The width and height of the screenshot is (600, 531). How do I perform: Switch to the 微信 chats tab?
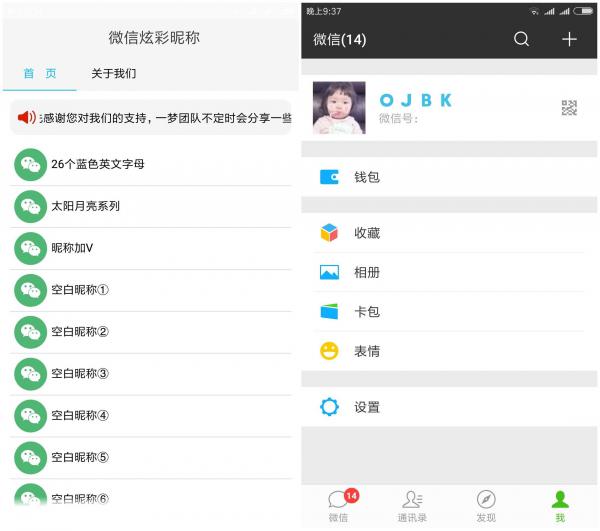point(338,506)
